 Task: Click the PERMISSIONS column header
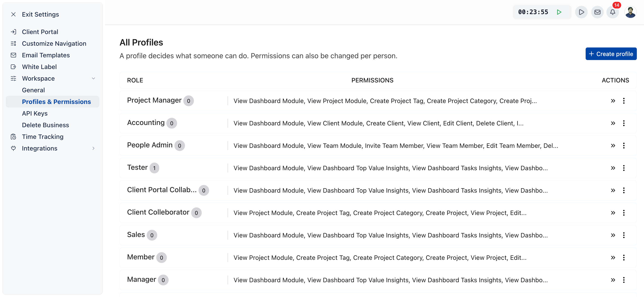pyautogui.click(x=372, y=80)
